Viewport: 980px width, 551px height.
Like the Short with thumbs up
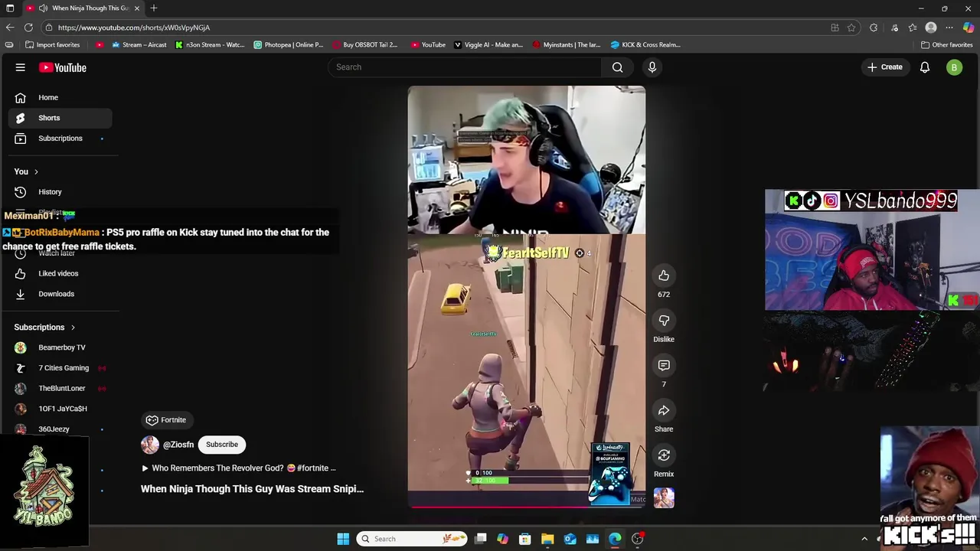[664, 275]
